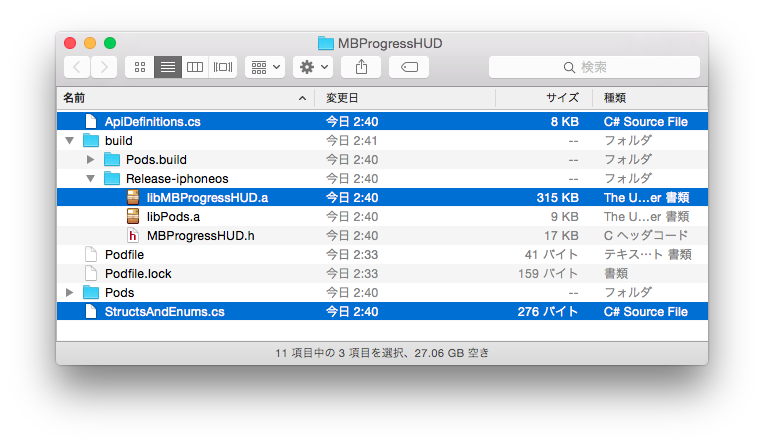This screenshot has height=445, width=764.
Task: Click the Share button
Action: click(361, 67)
